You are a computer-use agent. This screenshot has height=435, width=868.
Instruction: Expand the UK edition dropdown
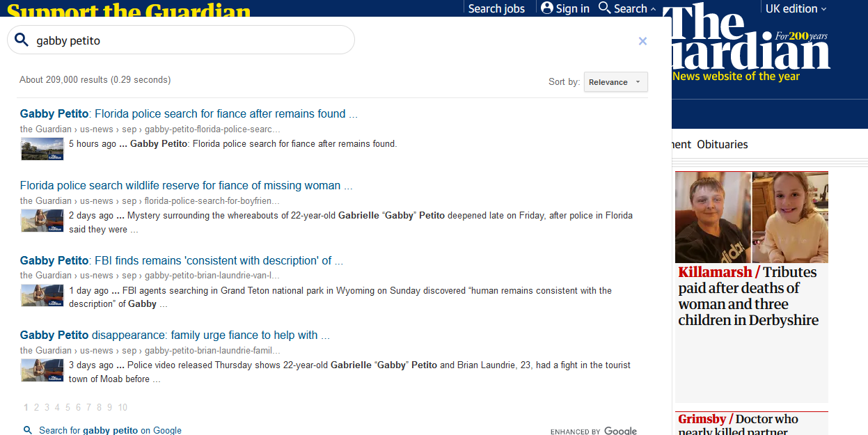click(796, 8)
